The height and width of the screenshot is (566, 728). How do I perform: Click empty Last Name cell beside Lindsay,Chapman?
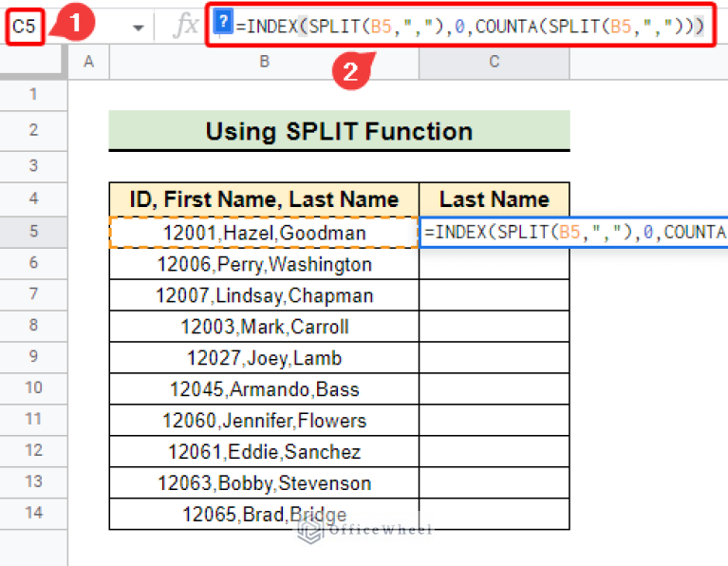tap(494, 294)
